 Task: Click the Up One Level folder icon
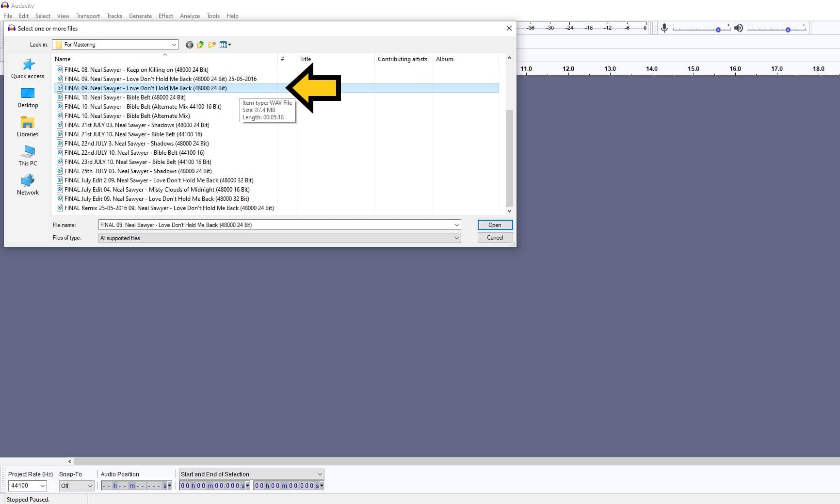tap(200, 45)
